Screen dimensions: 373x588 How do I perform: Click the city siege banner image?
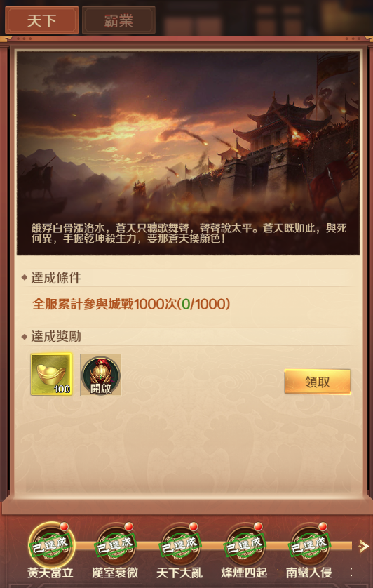coord(188,153)
